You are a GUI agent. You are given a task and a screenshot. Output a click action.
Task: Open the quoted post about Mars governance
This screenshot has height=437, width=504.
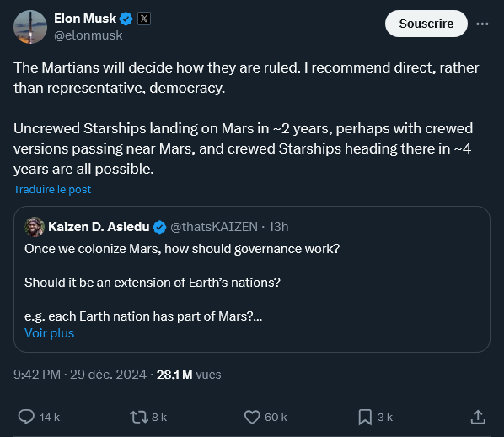point(252,279)
